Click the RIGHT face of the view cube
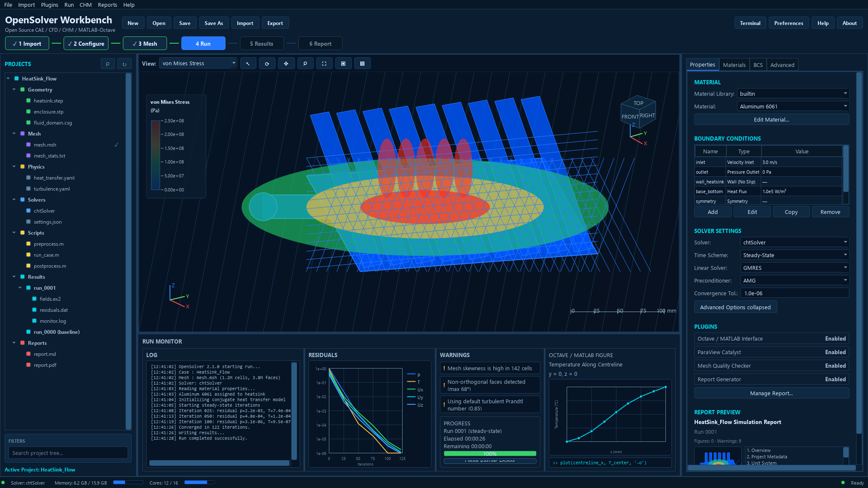Viewport: 868px width, 488px height. pyautogui.click(x=648, y=115)
